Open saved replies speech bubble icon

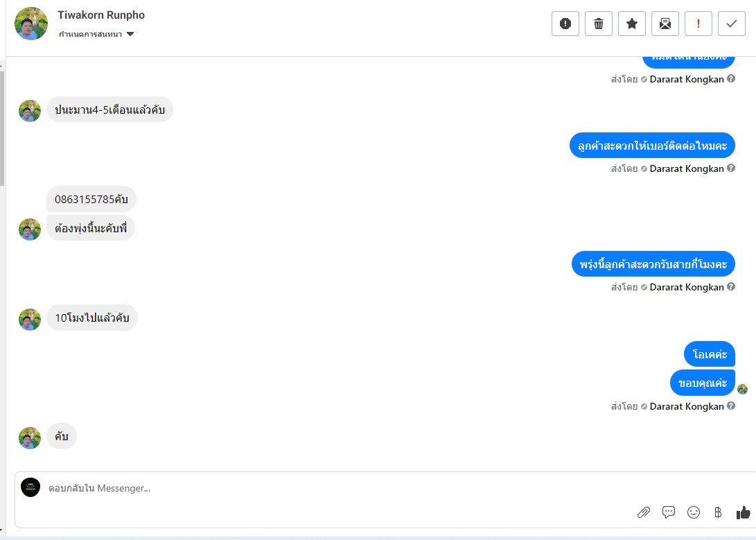click(x=668, y=512)
